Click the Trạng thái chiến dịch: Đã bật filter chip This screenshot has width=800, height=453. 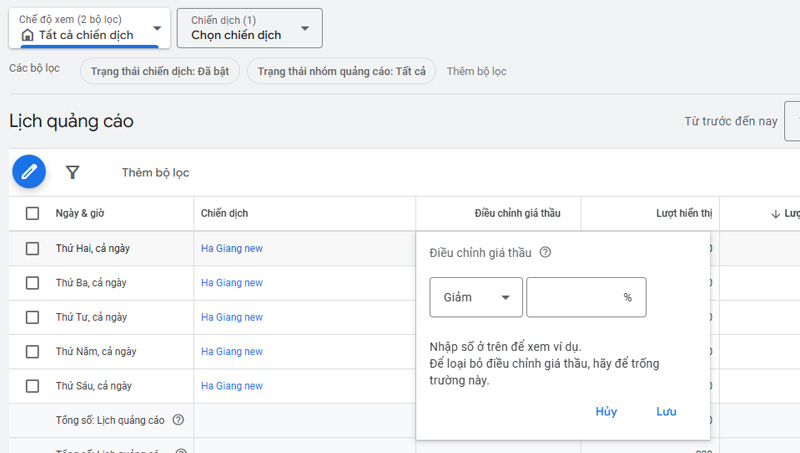(x=161, y=72)
